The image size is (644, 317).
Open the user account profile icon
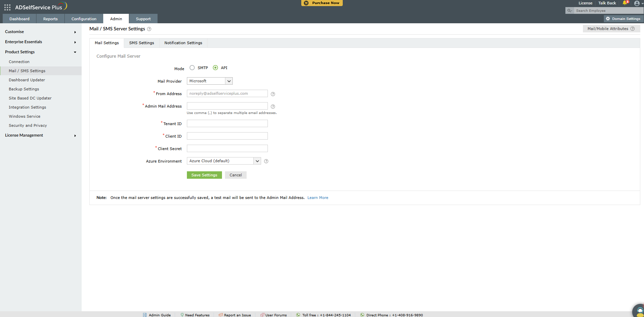[637, 3]
